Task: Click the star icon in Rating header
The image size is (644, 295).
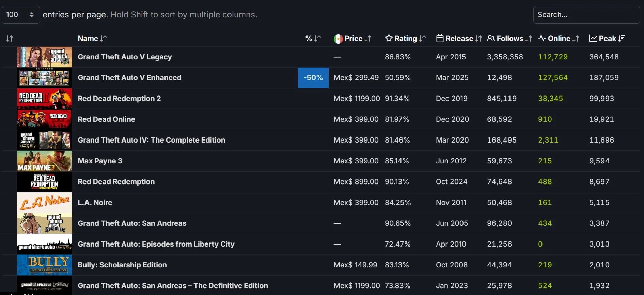Action: (x=389, y=38)
